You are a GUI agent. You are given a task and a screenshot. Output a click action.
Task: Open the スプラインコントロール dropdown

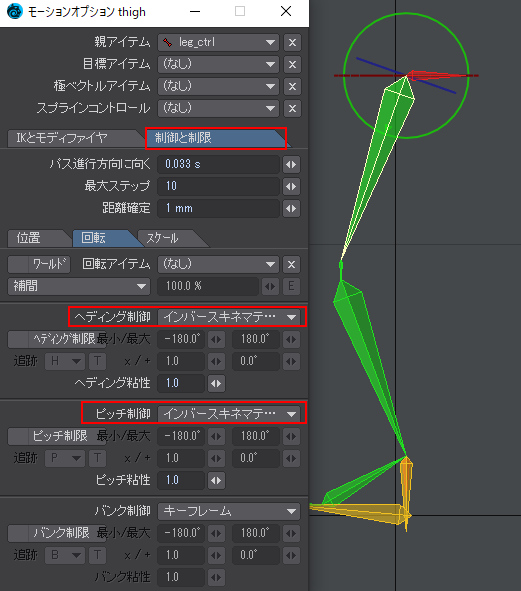tap(218, 109)
